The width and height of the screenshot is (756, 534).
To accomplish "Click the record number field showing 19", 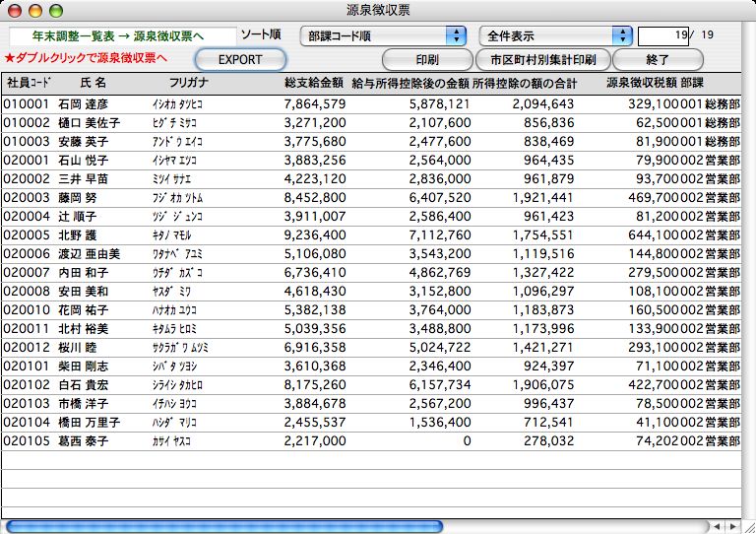I will pyautogui.click(x=663, y=36).
